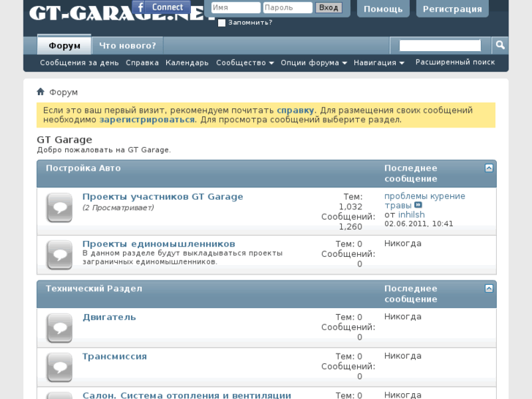The height and width of the screenshot is (399, 532).
Task: Open the Двигатель forum
Action: tap(109, 317)
